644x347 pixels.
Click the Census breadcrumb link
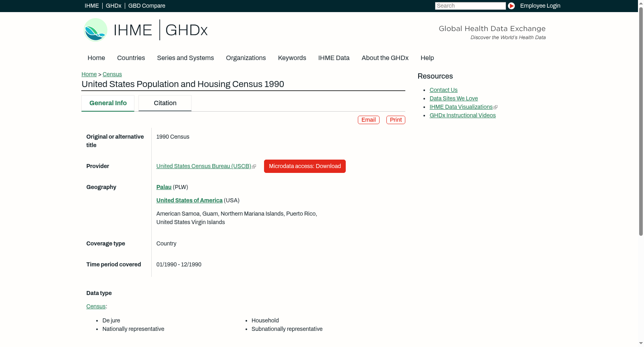click(112, 74)
